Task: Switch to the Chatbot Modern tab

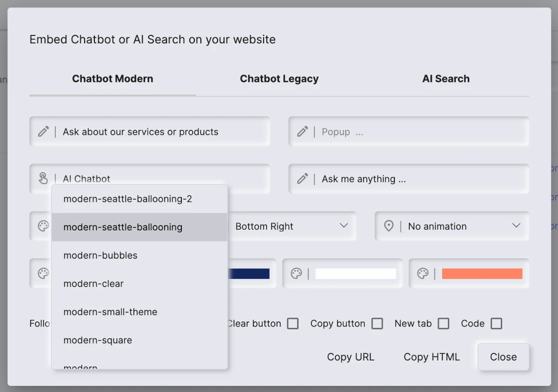Action: click(113, 79)
